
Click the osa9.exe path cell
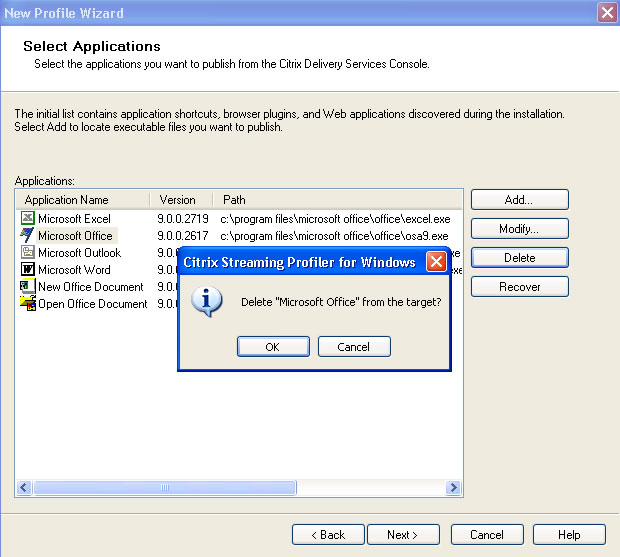coord(335,236)
